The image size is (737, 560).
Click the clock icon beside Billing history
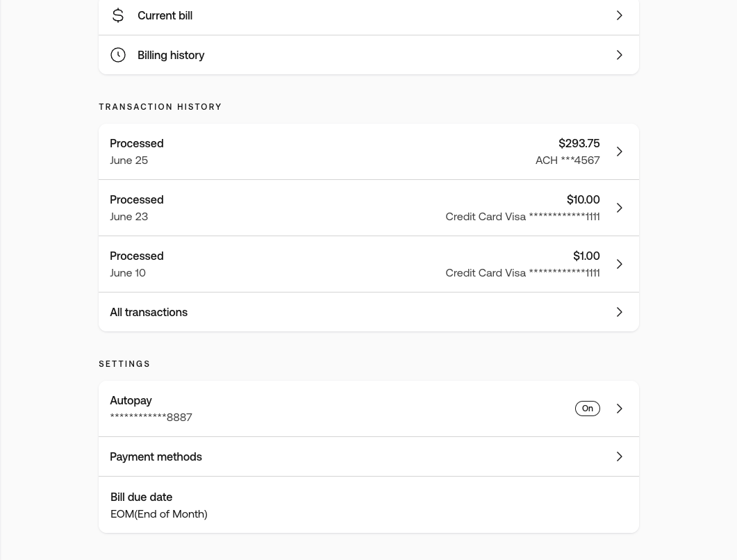click(118, 55)
